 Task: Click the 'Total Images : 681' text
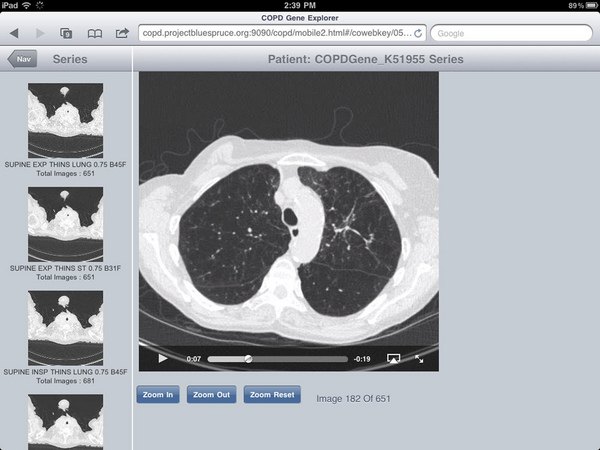(65, 381)
